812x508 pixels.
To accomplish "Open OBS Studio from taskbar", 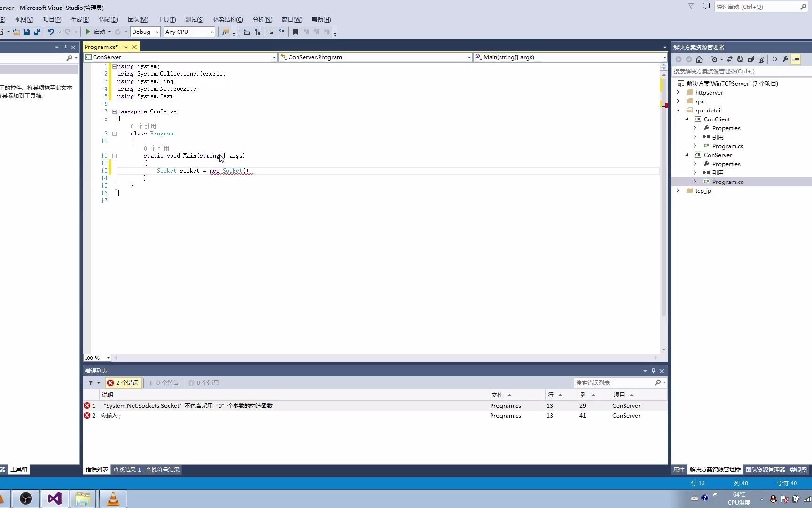I will 26,499.
